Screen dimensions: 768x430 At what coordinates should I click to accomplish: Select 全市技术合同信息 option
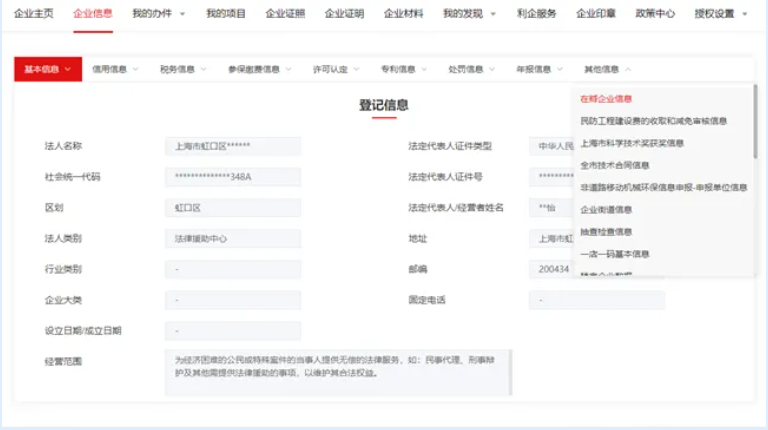[614, 165]
